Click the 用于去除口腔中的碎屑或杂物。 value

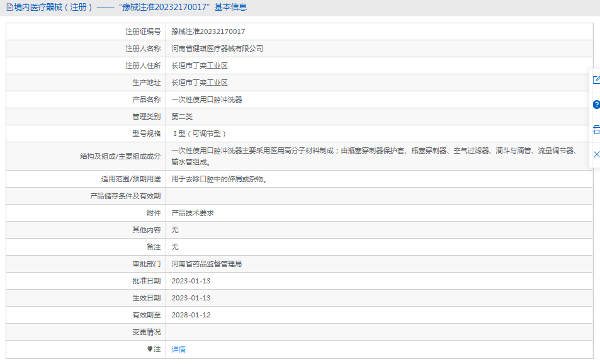pos(219,179)
